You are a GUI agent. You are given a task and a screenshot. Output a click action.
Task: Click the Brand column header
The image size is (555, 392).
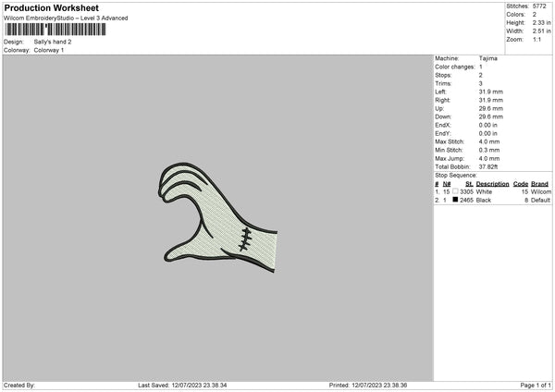[x=539, y=184]
